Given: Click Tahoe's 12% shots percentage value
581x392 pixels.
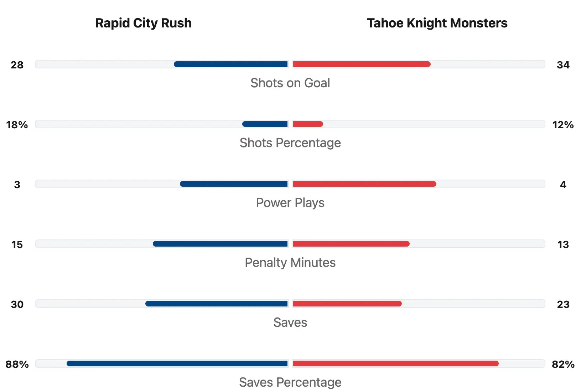Looking at the screenshot, I should click(563, 125).
